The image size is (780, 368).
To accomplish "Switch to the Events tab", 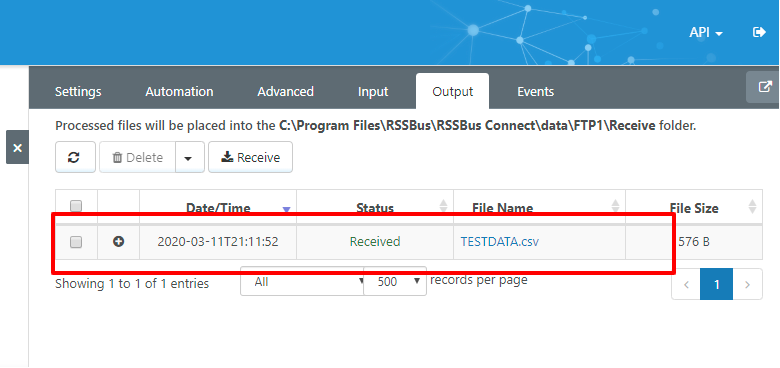I will pyautogui.click(x=535, y=92).
